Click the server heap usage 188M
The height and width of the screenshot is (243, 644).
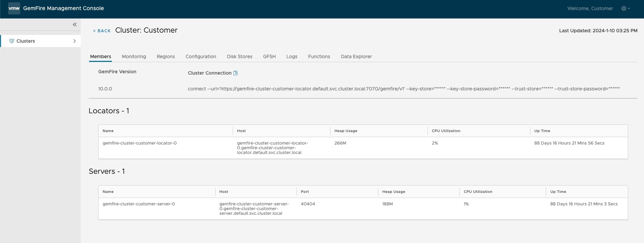tap(387, 204)
